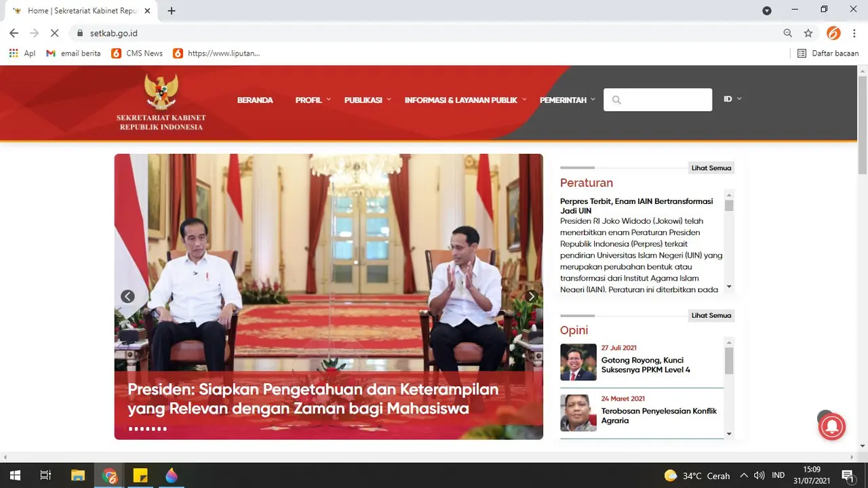The image size is (868, 488).
Task: Click the carousel slide indicator dots
Action: click(147, 428)
